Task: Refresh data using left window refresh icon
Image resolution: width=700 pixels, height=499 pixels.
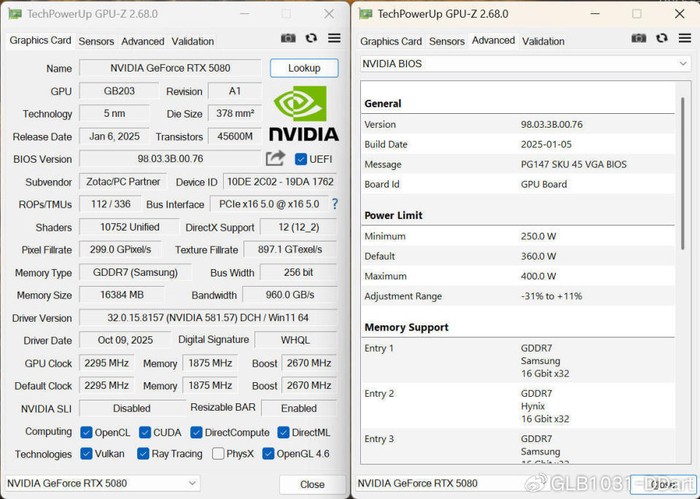Action: pos(311,38)
